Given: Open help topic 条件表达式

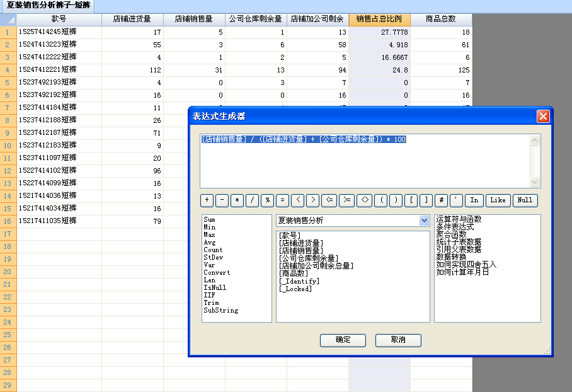Looking at the screenshot, I should (455, 227).
